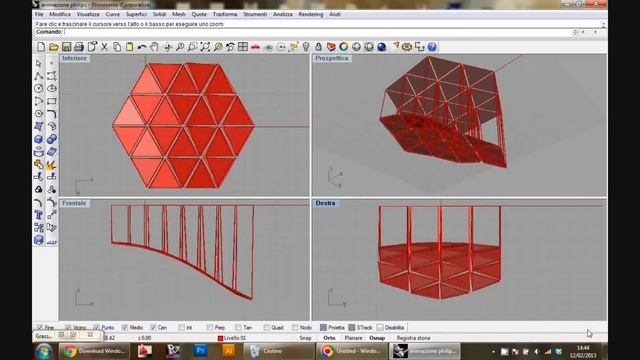
Task: Click Registra storia in status bar
Action: (x=413, y=338)
